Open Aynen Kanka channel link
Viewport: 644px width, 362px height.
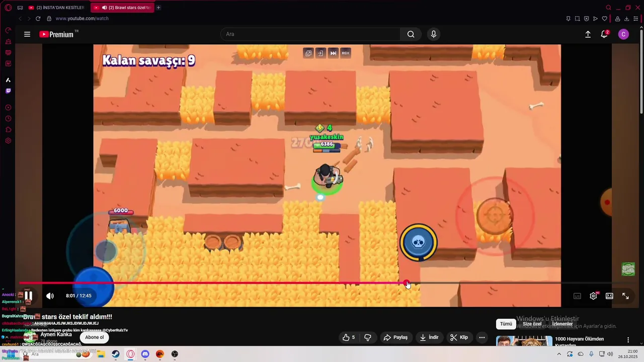coord(56,334)
